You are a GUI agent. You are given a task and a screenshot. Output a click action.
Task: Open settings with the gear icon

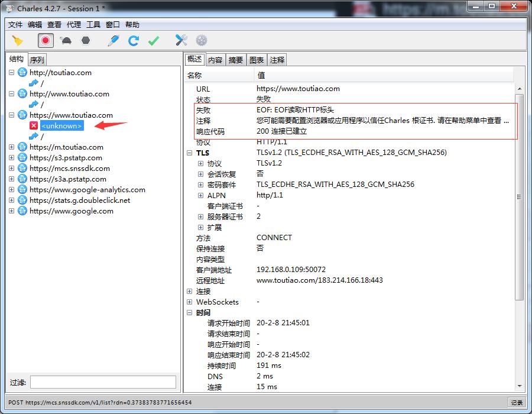coord(200,40)
